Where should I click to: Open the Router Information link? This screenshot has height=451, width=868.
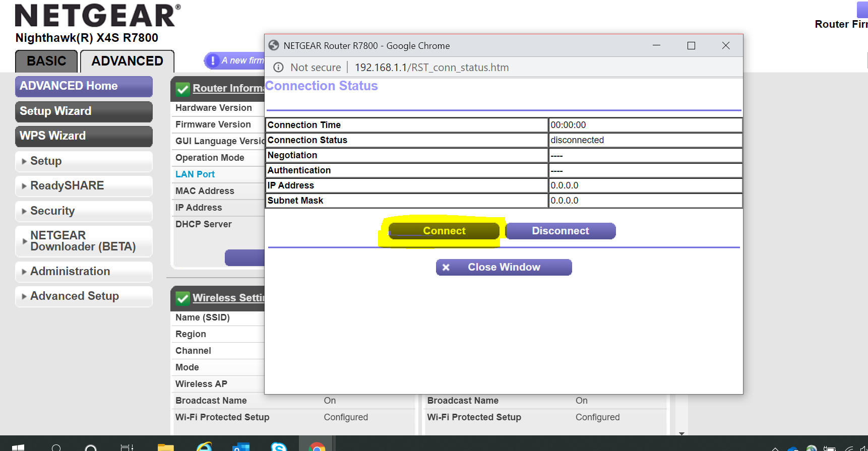228,88
